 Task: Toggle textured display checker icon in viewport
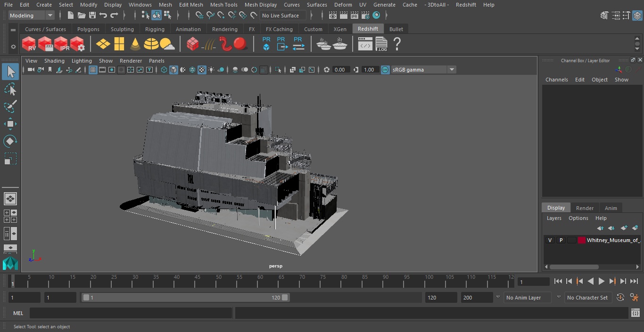tap(202, 70)
